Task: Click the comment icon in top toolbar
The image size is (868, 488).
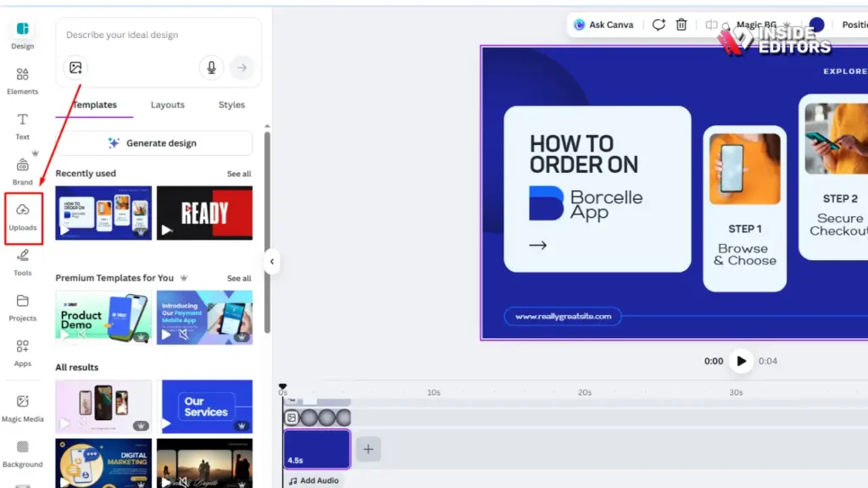Action: click(658, 25)
